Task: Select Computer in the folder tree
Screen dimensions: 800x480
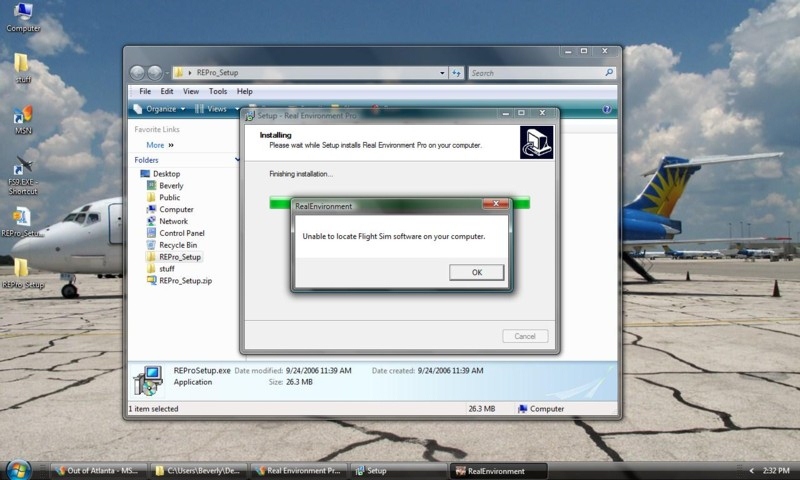Action: (170, 210)
